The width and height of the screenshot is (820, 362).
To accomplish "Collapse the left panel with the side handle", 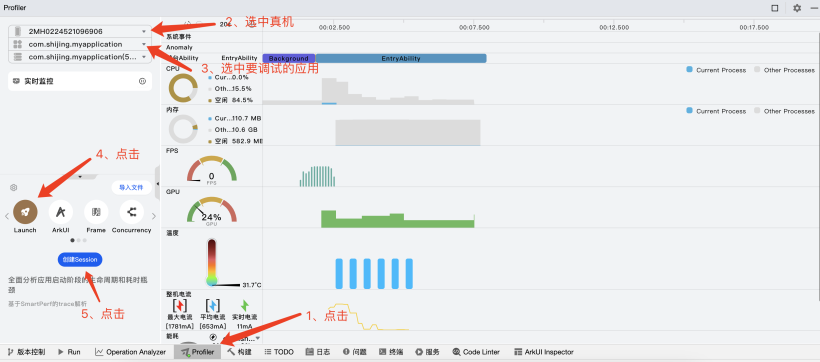I will [158, 183].
